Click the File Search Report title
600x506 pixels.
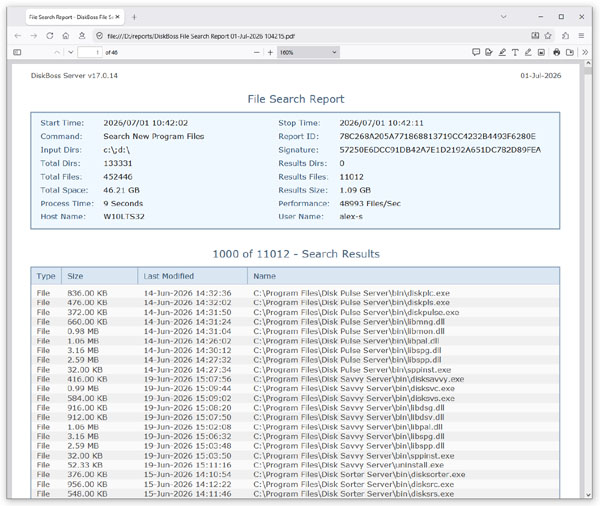[x=296, y=99]
